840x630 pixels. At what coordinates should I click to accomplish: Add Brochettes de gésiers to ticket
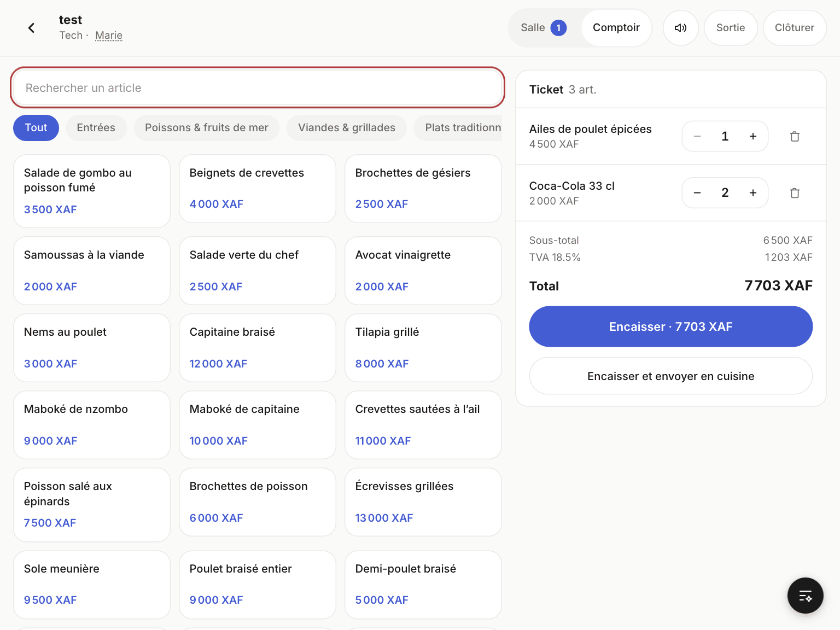[423, 189]
